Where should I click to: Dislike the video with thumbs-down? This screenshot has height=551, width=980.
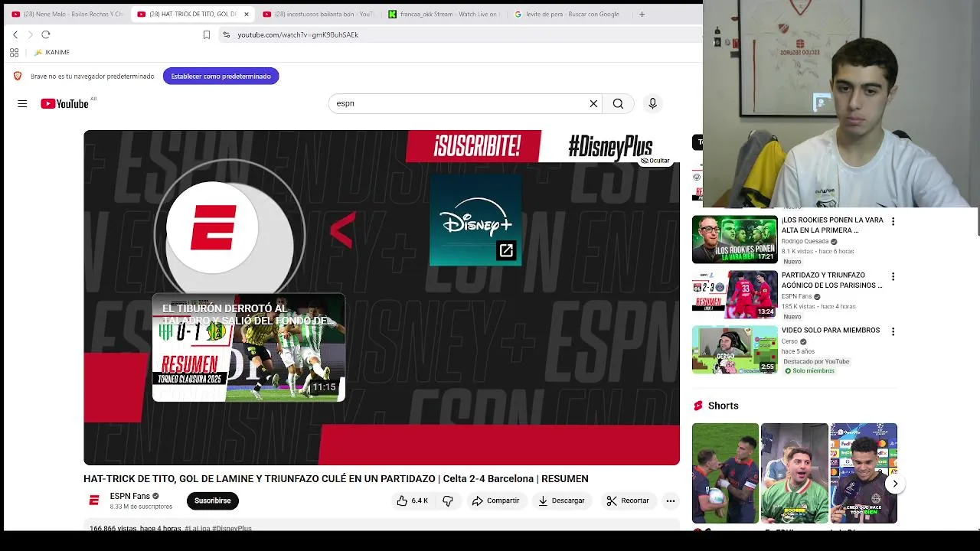point(448,500)
